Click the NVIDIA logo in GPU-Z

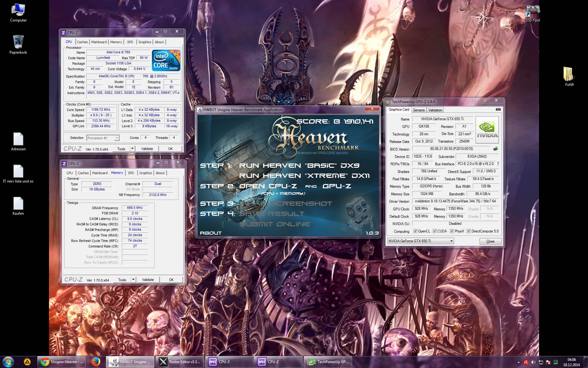tap(487, 130)
